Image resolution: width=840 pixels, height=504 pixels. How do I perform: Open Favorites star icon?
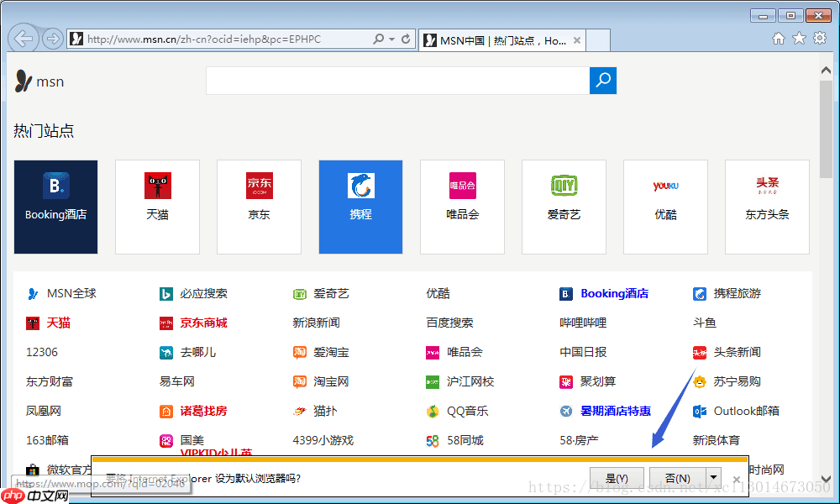point(799,39)
